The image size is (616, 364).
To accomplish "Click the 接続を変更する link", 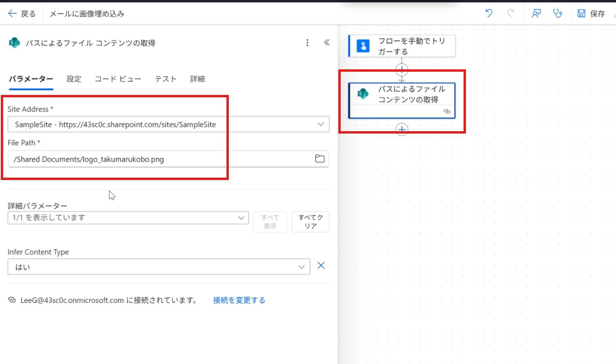I will [x=239, y=300].
